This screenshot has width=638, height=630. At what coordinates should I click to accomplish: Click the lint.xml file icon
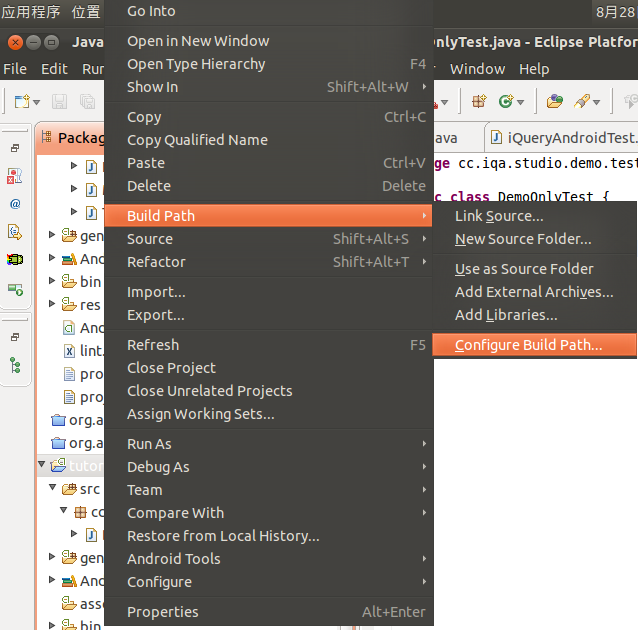click(69, 350)
